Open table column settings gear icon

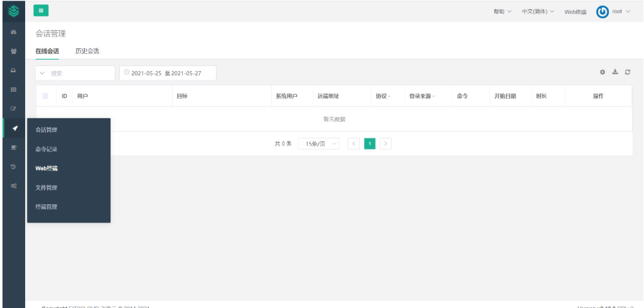[x=603, y=72]
